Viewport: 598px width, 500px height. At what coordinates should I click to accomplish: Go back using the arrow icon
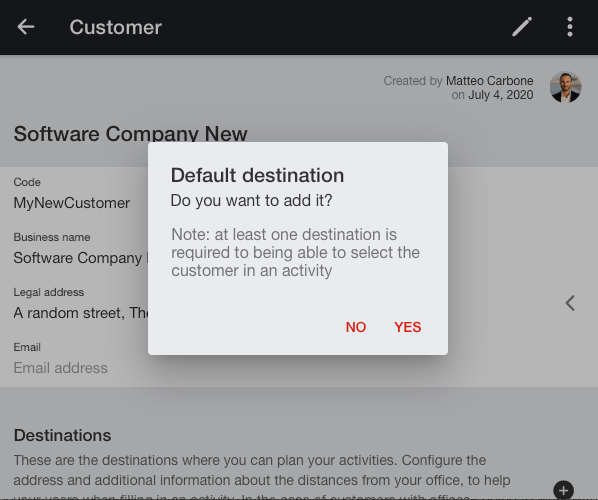click(x=26, y=27)
